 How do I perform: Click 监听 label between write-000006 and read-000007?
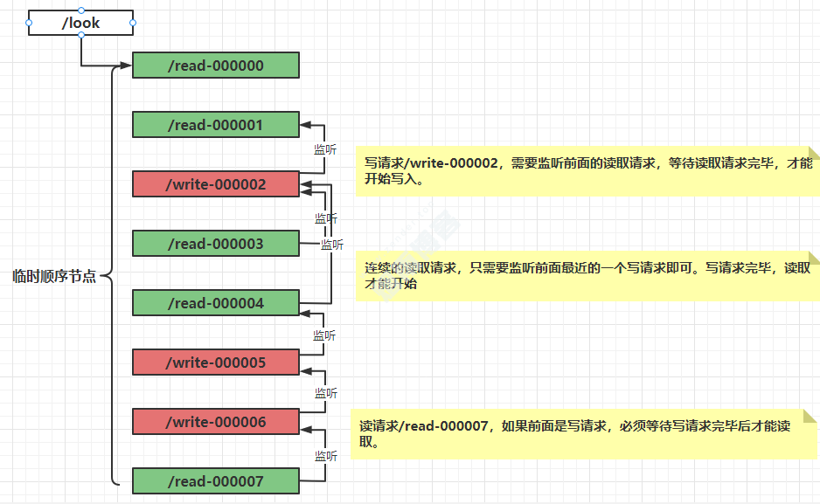coord(325,456)
